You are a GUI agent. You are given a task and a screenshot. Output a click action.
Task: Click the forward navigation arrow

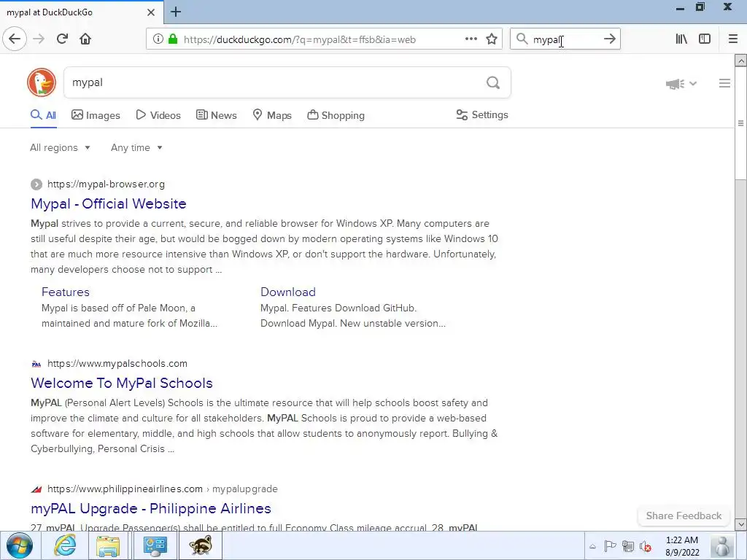pyautogui.click(x=39, y=39)
